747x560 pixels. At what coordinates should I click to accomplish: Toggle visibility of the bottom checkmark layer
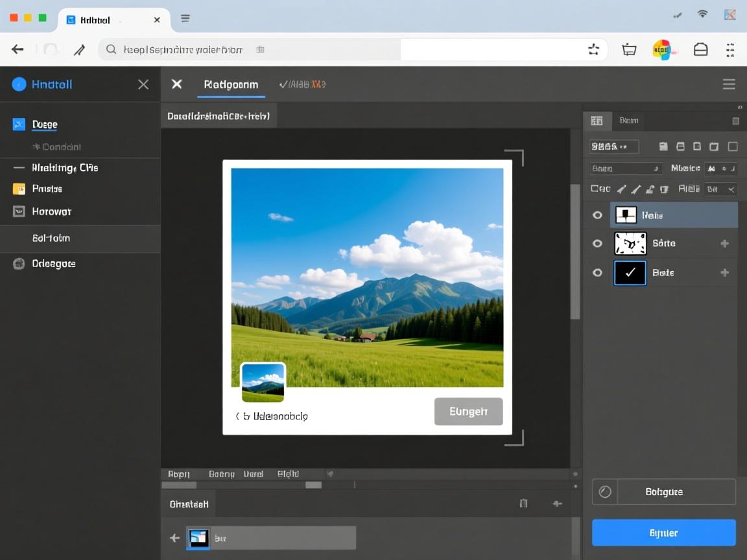pyautogui.click(x=597, y=273)
